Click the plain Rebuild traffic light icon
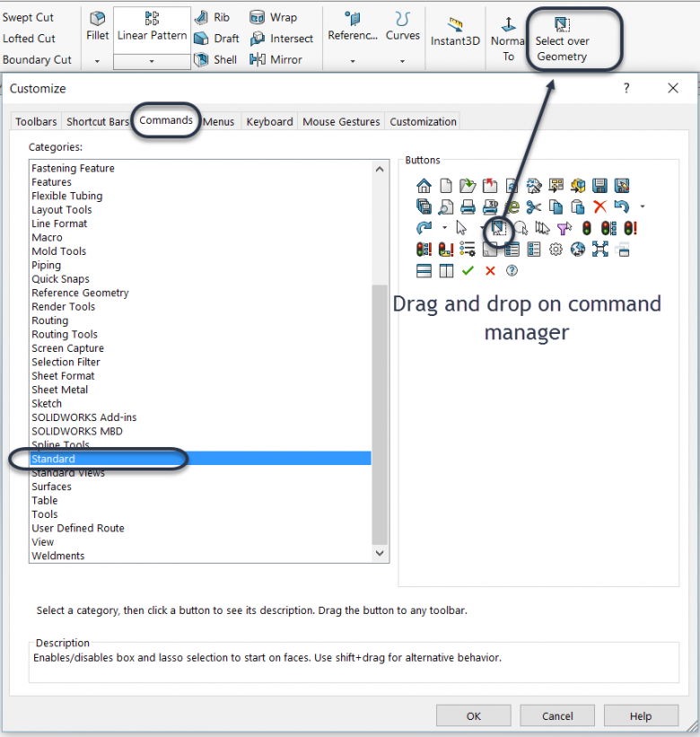 coord(587,228)
